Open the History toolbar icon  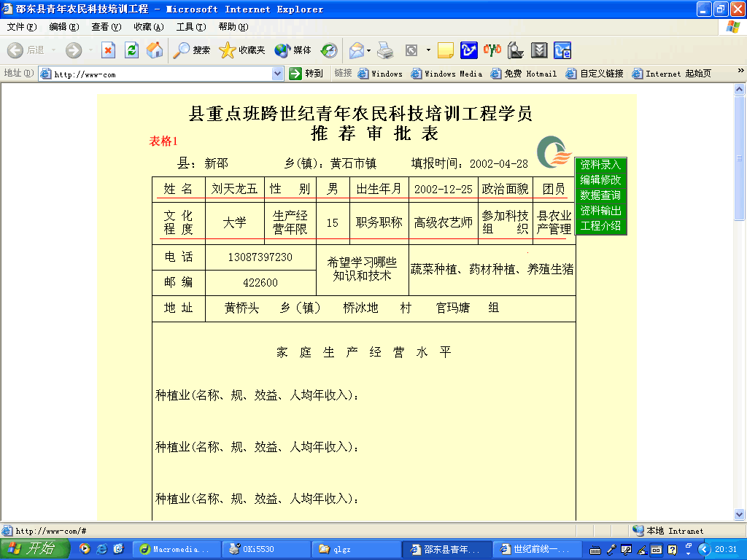tap(329, 50)
